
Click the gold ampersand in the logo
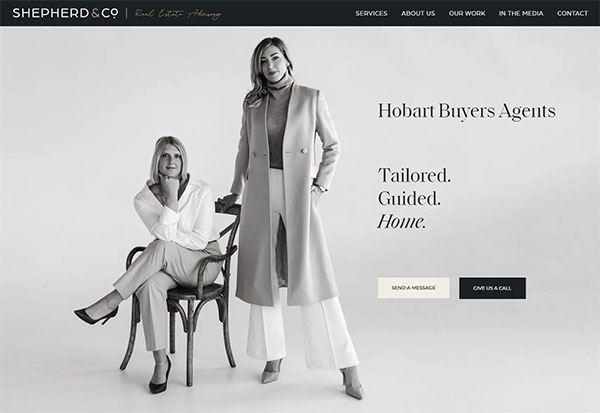pyautogui.click(x=96, y=13)
